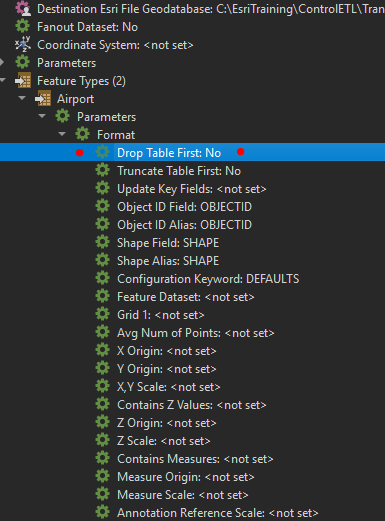This screenshot has width=385, height=521.
Task: Click gear icon beside Feature Dataset
Action: [103, 297]
